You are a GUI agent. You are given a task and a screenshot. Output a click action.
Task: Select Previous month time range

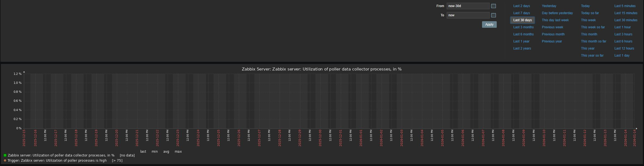pyautogui.click(x=553, y=34)
